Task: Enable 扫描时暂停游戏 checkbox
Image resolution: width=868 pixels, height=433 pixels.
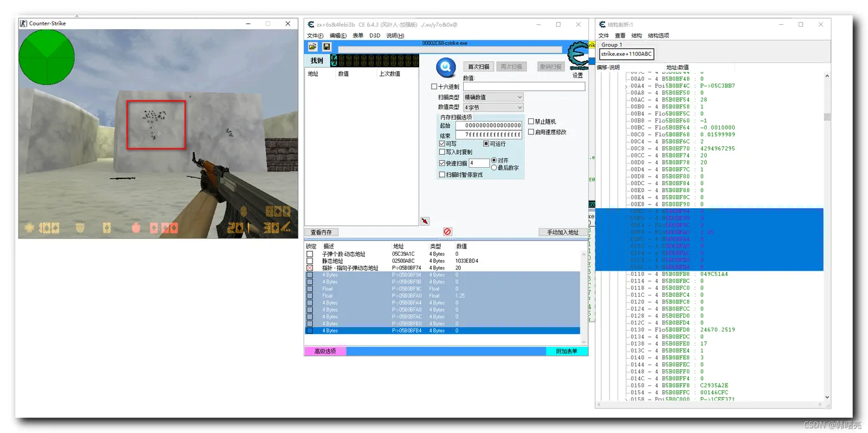Action: 442,175
